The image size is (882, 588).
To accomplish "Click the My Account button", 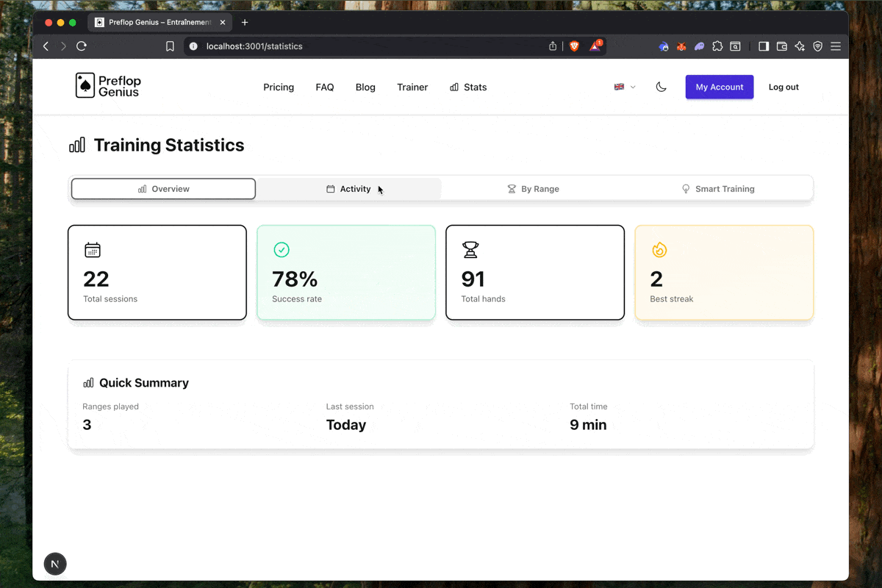I will 719,87.
